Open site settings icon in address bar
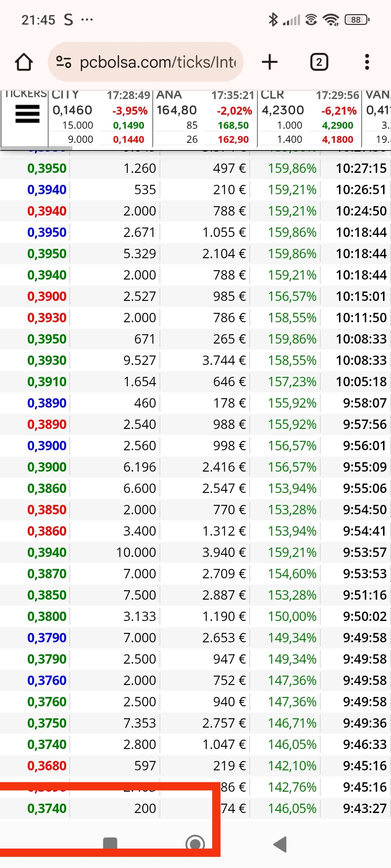 click(63, 62)
